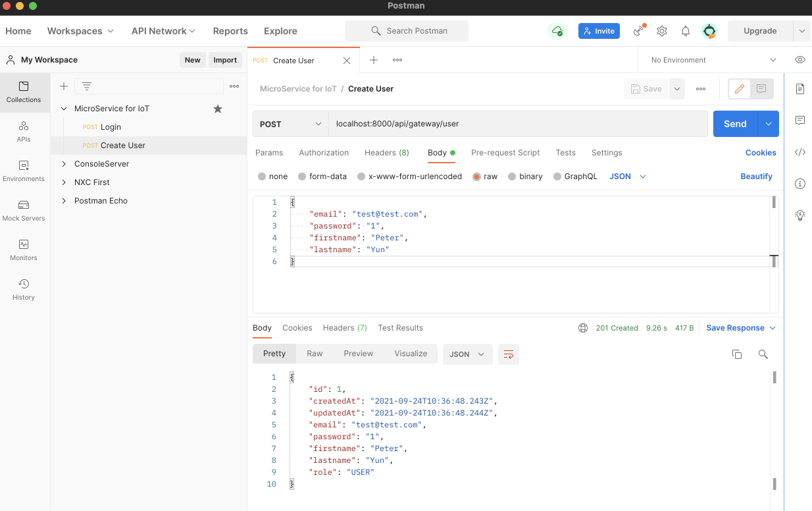Screen dimensions: 812x511
Task: Switch to the Tests tab
Action: (565, 153)
